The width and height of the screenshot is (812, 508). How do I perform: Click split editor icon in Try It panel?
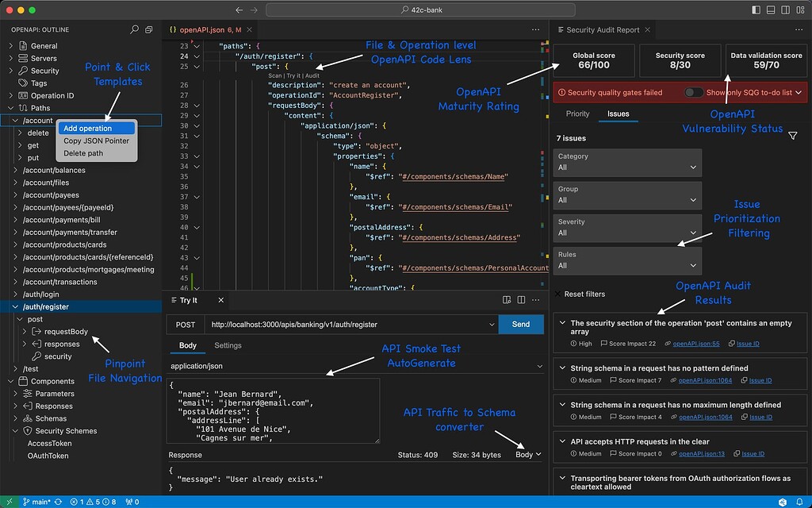point(521,300)
